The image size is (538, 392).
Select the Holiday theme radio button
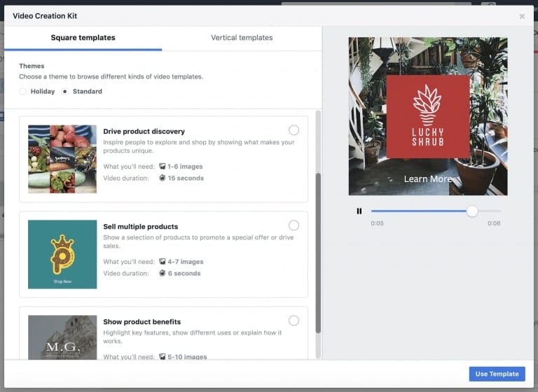[x=23, y=92]
